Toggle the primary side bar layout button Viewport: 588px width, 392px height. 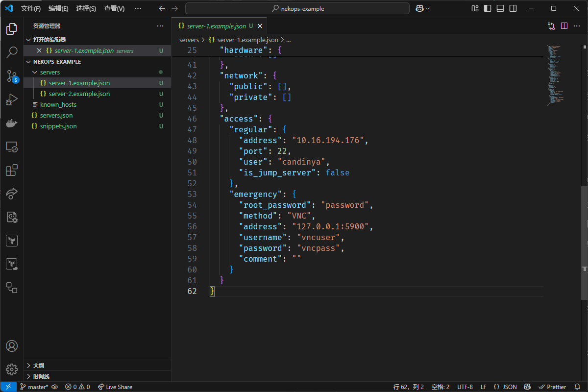point(487,8)
